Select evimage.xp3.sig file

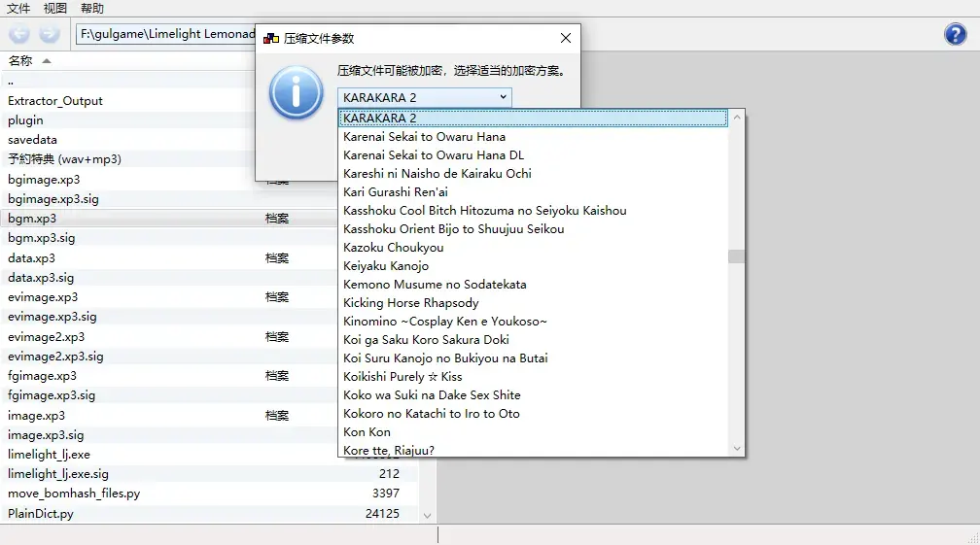pyautogui.click(x=52, y=317)
